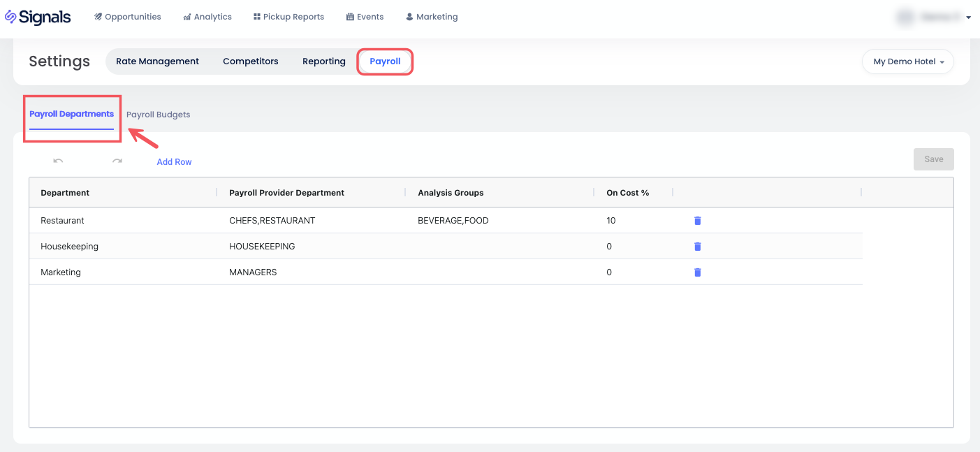Click the CHEFS,RESTAURANT provider cell
This screenshot has height=452, width=980.
272,221
